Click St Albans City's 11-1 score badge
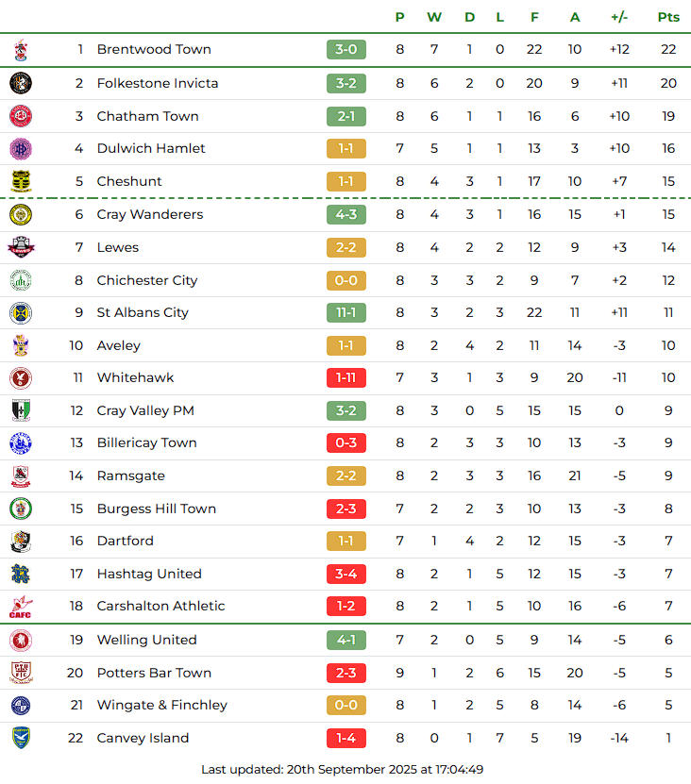The image size is (691, 784). click(x=345, y=312)
